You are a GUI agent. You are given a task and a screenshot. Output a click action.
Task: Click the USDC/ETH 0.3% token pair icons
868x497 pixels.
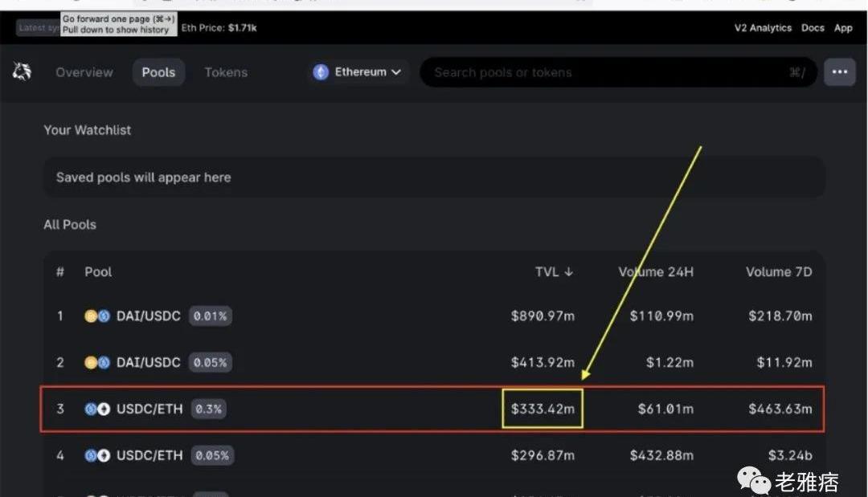97,409
